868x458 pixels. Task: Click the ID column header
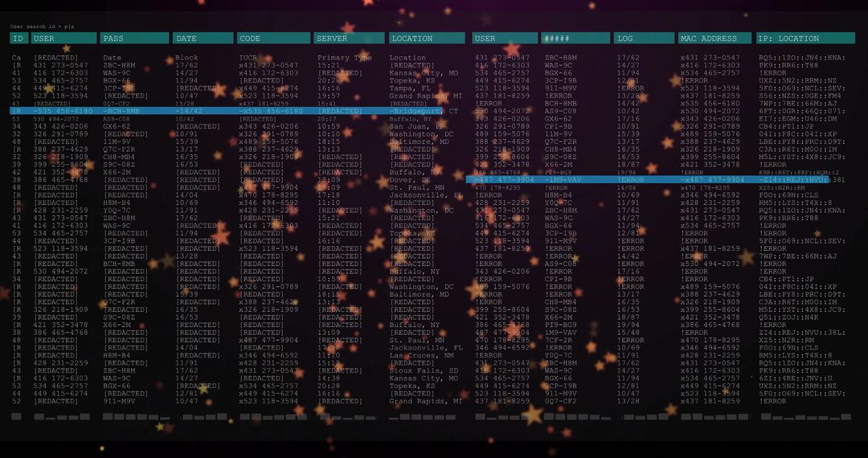click(x=18, y=39)
